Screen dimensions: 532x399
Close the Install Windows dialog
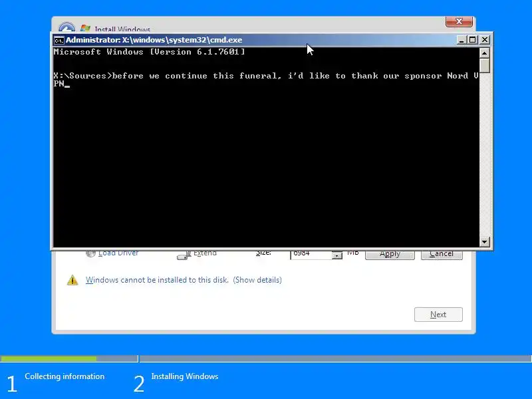(x=459, y=21)
